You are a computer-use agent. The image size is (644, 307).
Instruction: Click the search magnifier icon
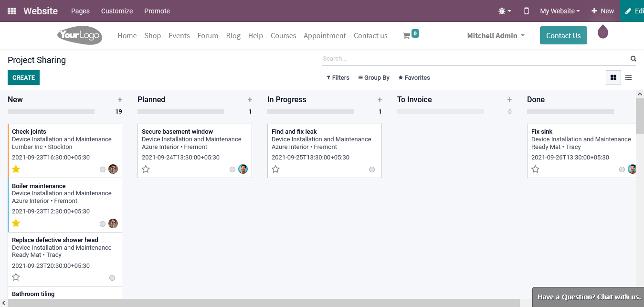click(633, 58)
